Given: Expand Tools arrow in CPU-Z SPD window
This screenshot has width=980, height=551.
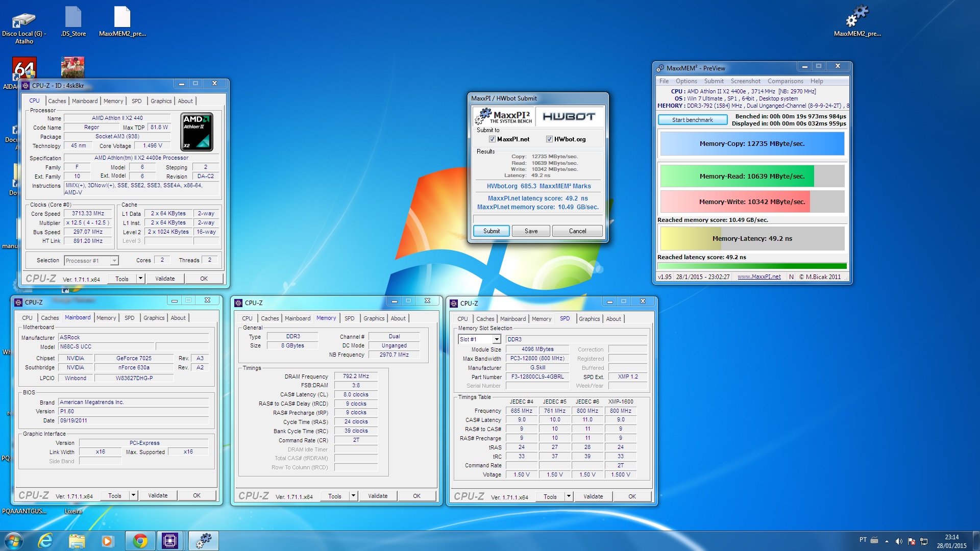Looking at the screenshot, I should [x=569, y=496].
